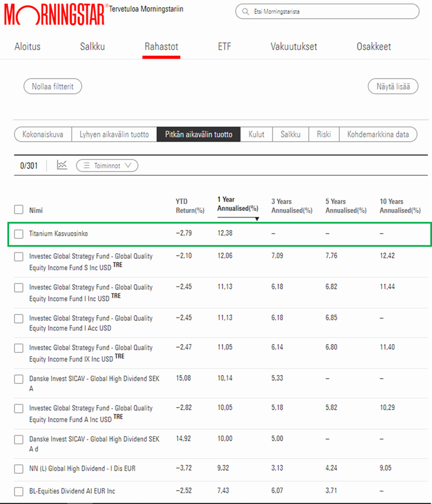Check the Danske Global High Dividend SEK A d checkbox
The width and height of the screenshot is (432, 504).
(x=19, y=439)
